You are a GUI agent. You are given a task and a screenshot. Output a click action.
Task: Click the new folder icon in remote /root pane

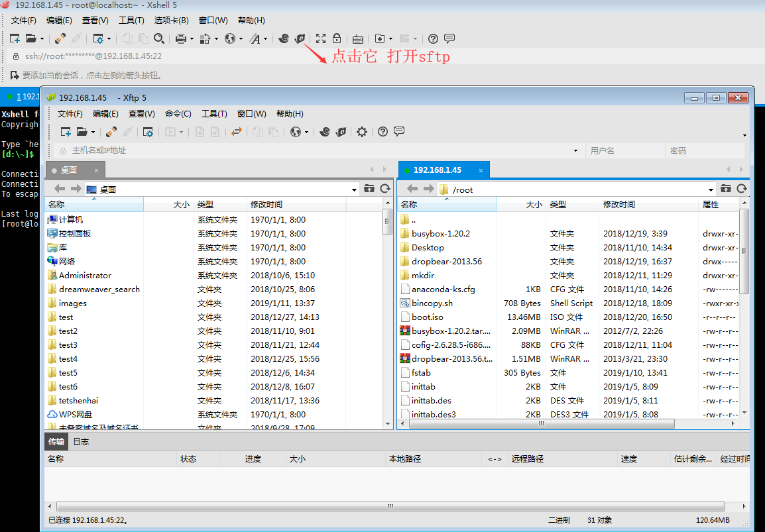pyautogui.click(x=726, y=189)
